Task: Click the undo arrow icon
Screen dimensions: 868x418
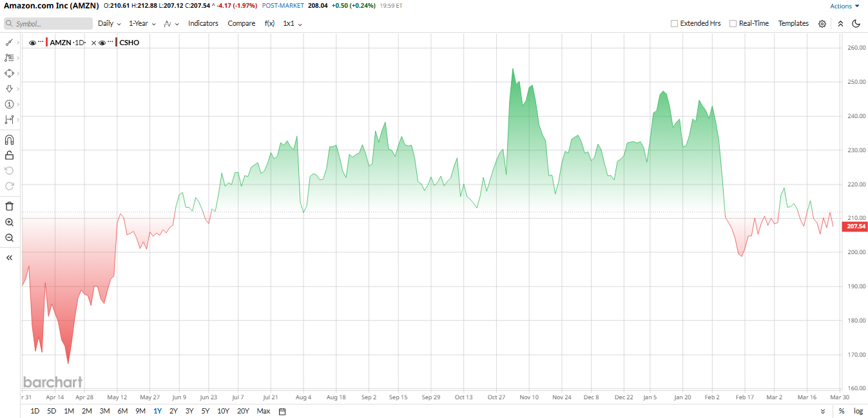Action: (x=9, y=170)
